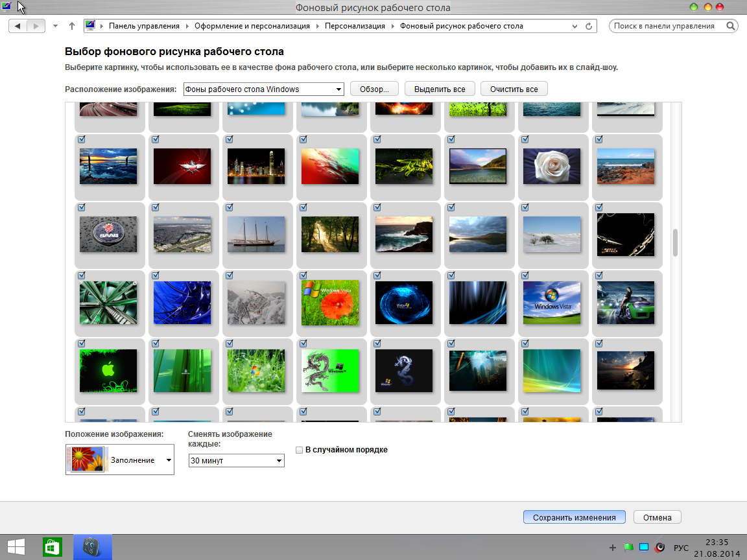This screenshot has width=747, height=560.
Task: Select the red poppy Windows Vista thumbnail
Action: coord(330,303)
